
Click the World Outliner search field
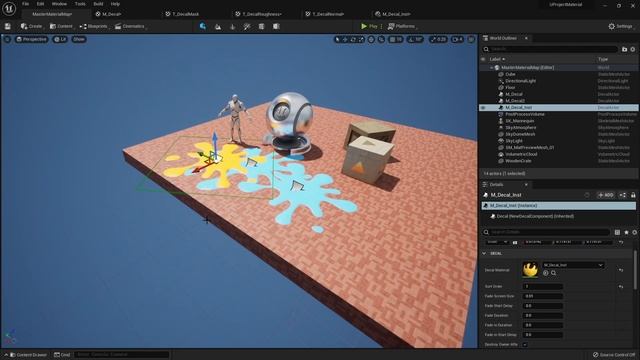point(550,49)
